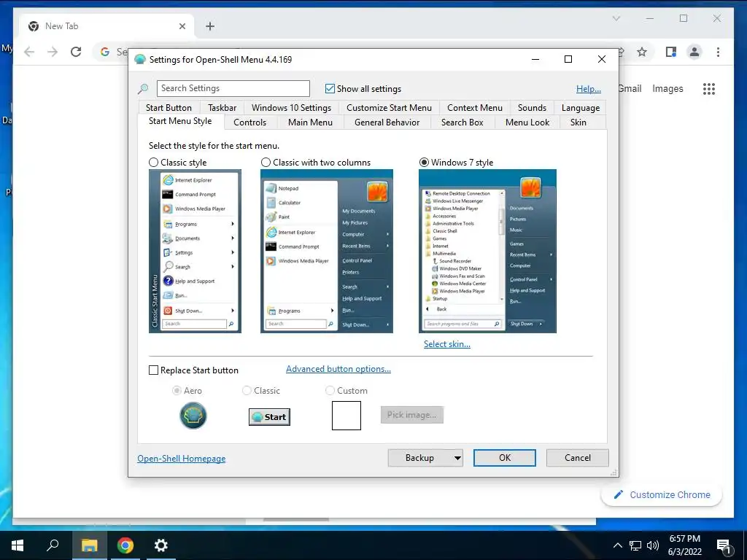The width and height of the screenshot is (747, 560).
Task: Select Classic style radio button
Action: pyautogui.click(x=153, y=163)
